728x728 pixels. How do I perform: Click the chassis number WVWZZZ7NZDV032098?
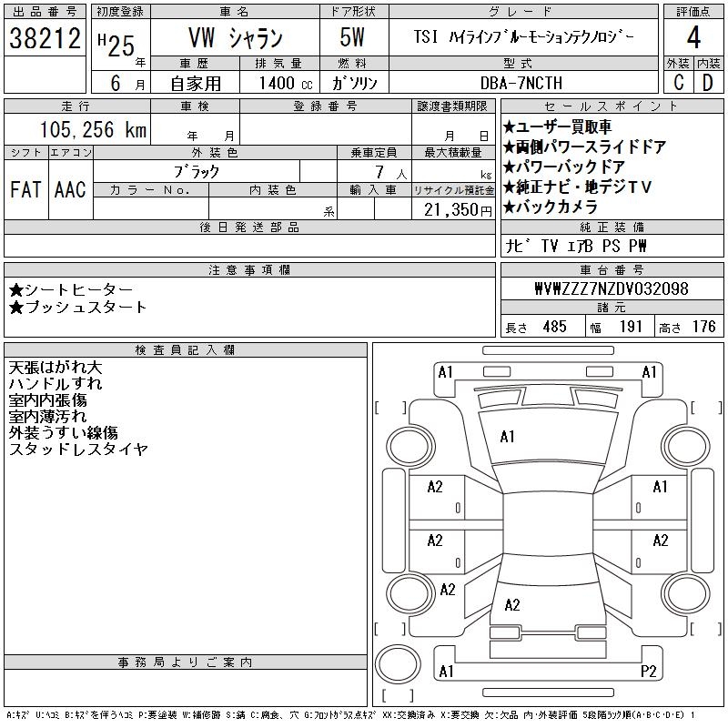click(x=612, y=288)
